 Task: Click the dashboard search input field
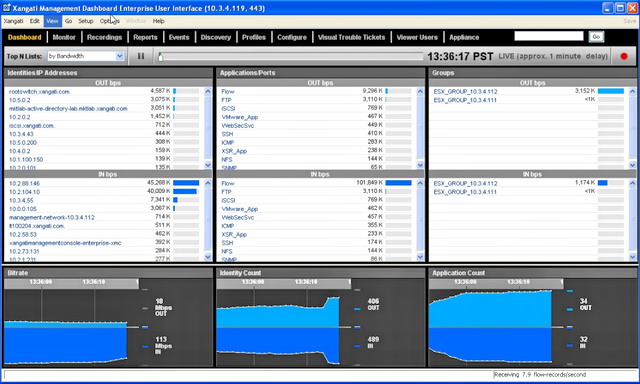[549, 36]
